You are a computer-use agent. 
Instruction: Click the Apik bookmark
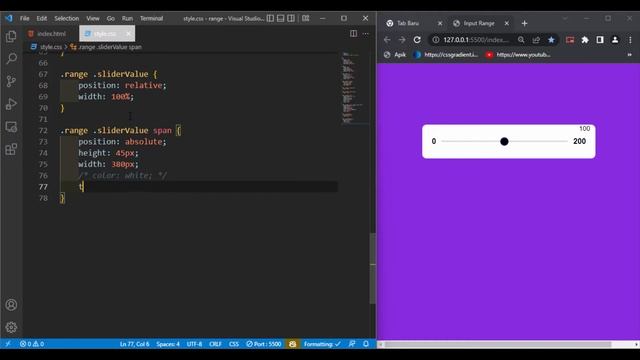(x=395, y=55)
